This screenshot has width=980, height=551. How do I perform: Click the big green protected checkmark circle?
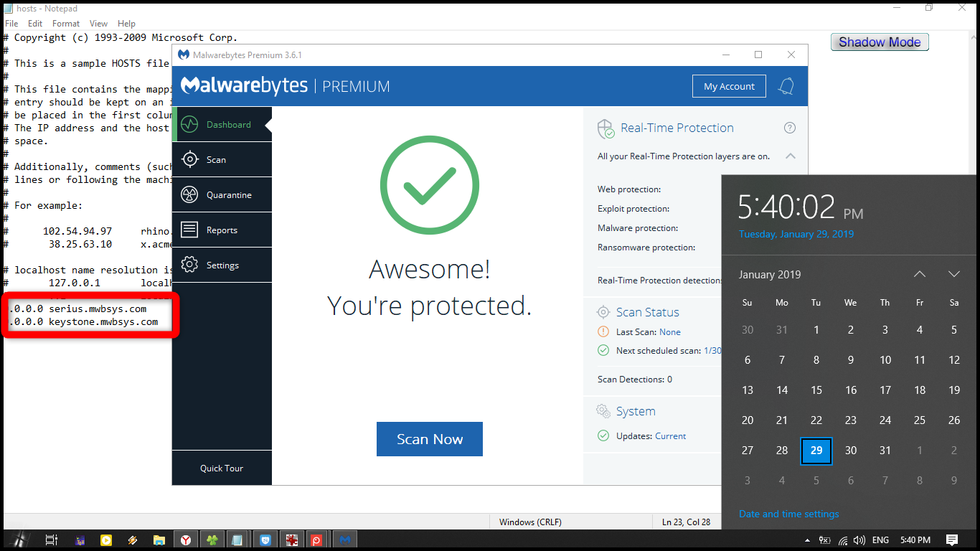tap(429, 185)
